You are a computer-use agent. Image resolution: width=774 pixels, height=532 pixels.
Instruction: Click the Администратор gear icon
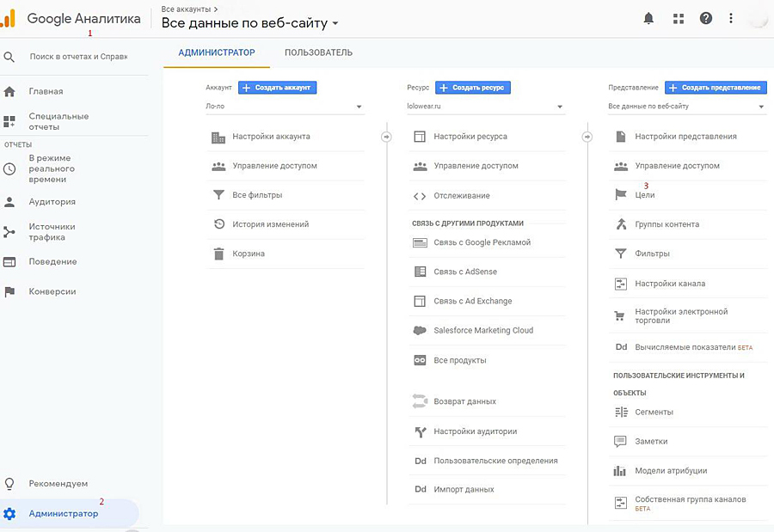[9, 514]
